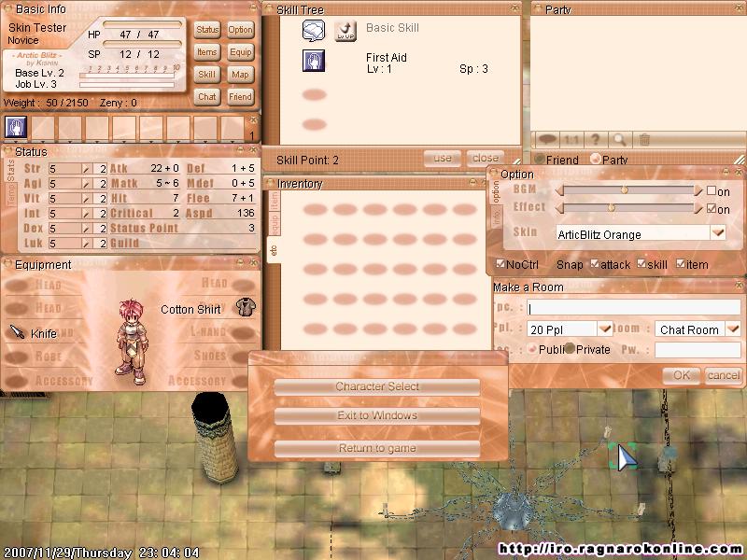This screenshot has width=747, height=560.
Task: Raise Agi with its arrow icon
Action: 87,184
